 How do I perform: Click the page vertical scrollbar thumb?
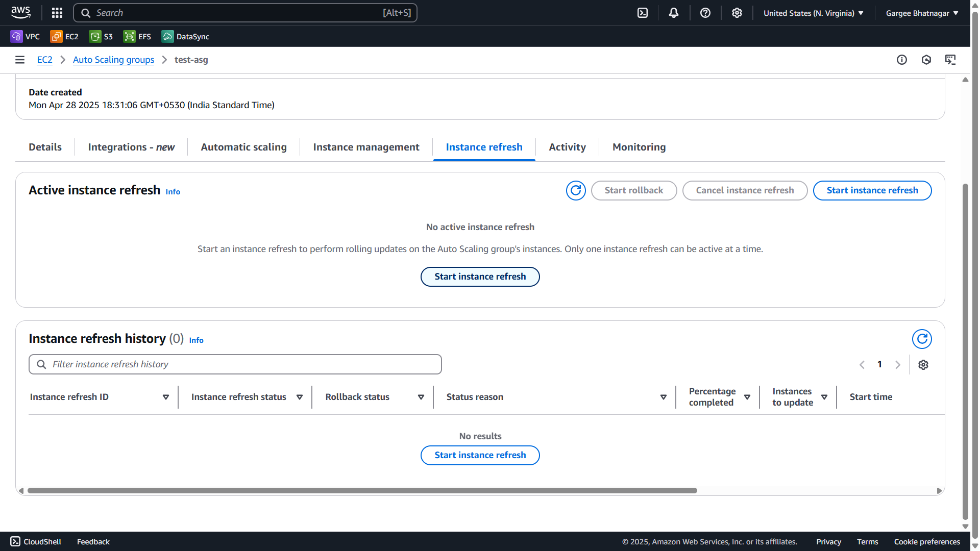[x=965, y=352]
